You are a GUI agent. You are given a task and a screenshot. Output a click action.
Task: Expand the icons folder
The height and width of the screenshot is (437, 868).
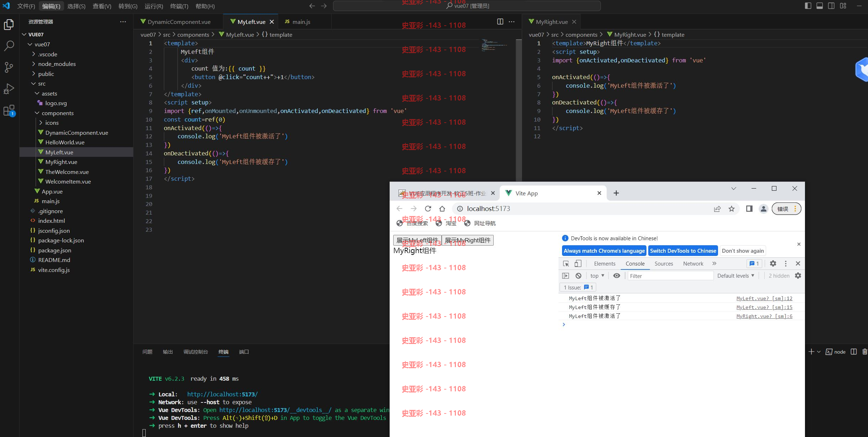click(x=41, y=123)
